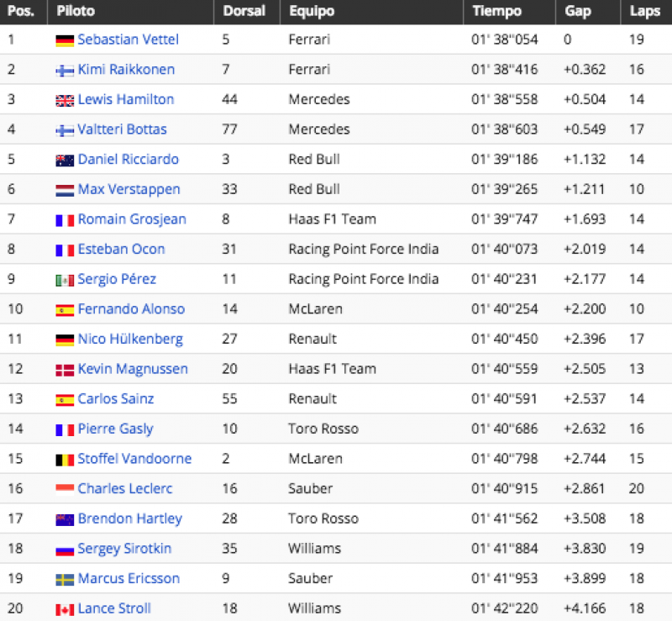Follow the Sergio Pérez link
This screenshot has height=621, width=672.
[x=117, y=279]
